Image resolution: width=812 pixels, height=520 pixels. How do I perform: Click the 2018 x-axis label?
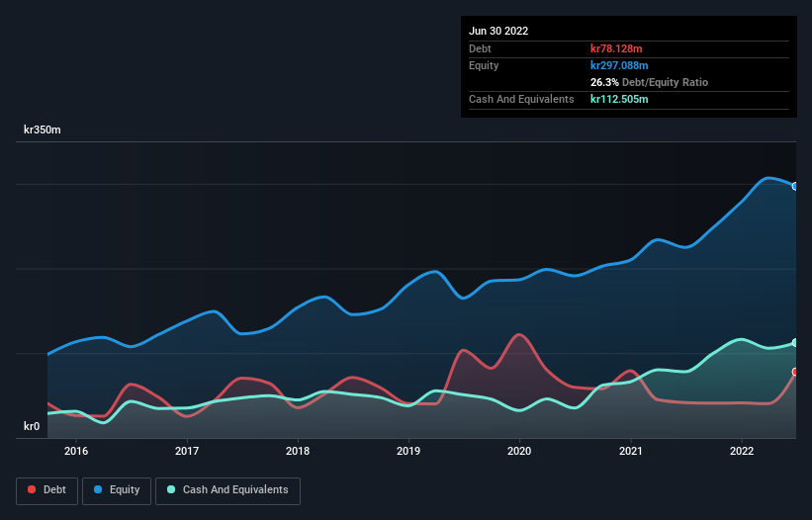tap(298, 451)
